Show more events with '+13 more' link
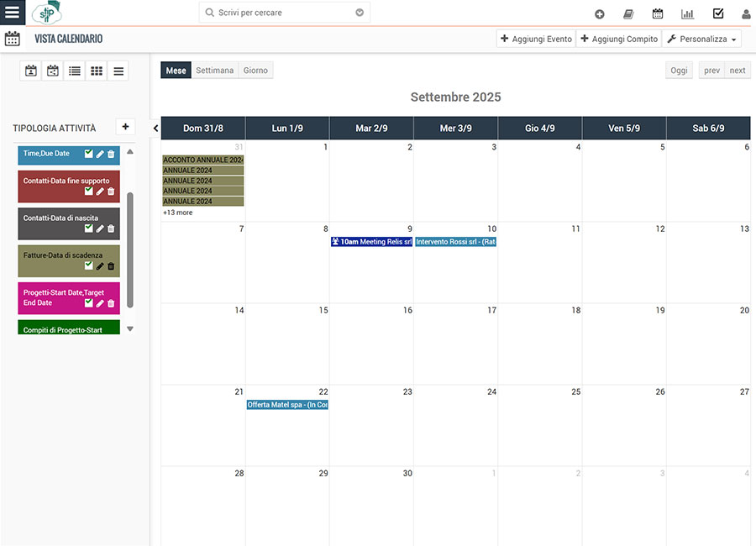Image resolution: width=756 pixels, height=546 pixels. click(x=178, y=213)
